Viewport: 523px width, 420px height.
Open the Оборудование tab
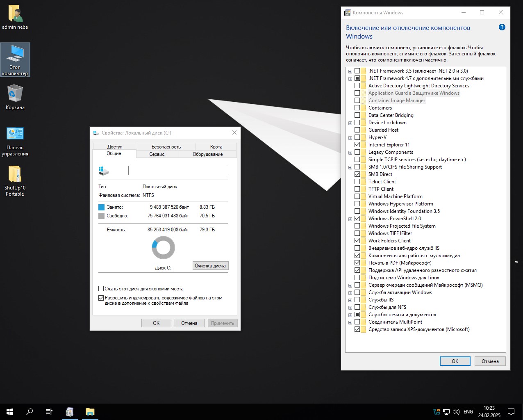(207, 154)
